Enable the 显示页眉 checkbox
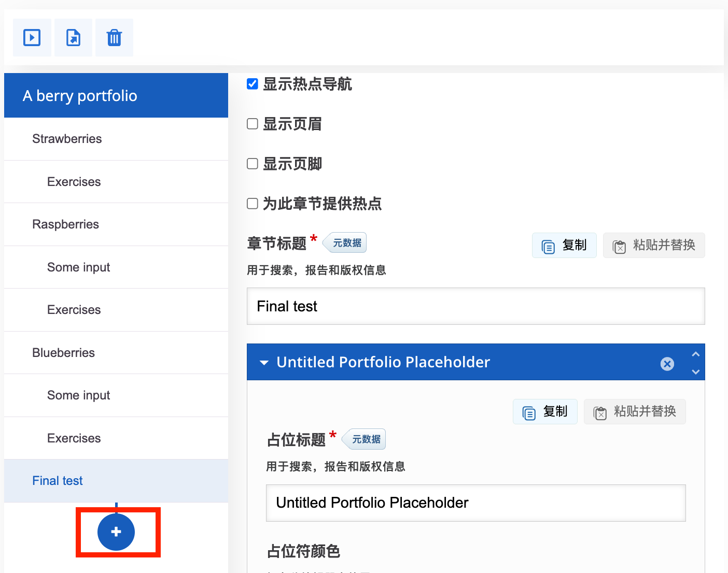The width and height of the screenshot is (728, 573). click(253, 124)
